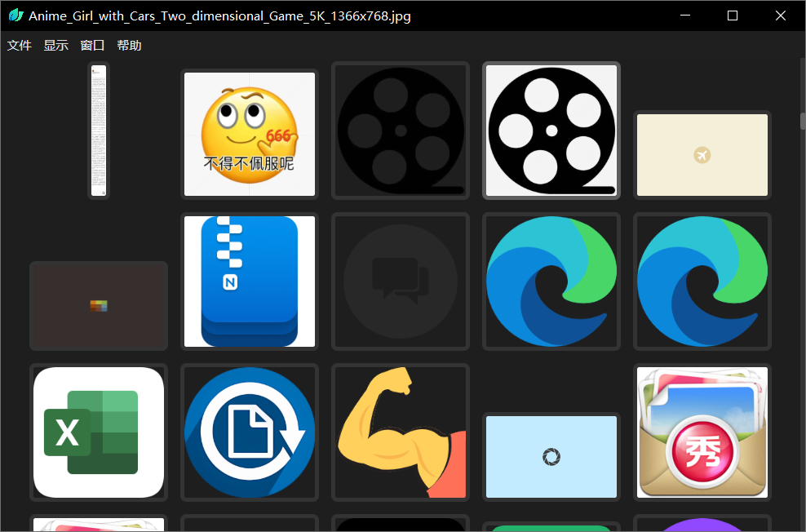Click the blue circular document-convert icon
This screenshot has width=806, height=532.
click(x=249, y=432)
